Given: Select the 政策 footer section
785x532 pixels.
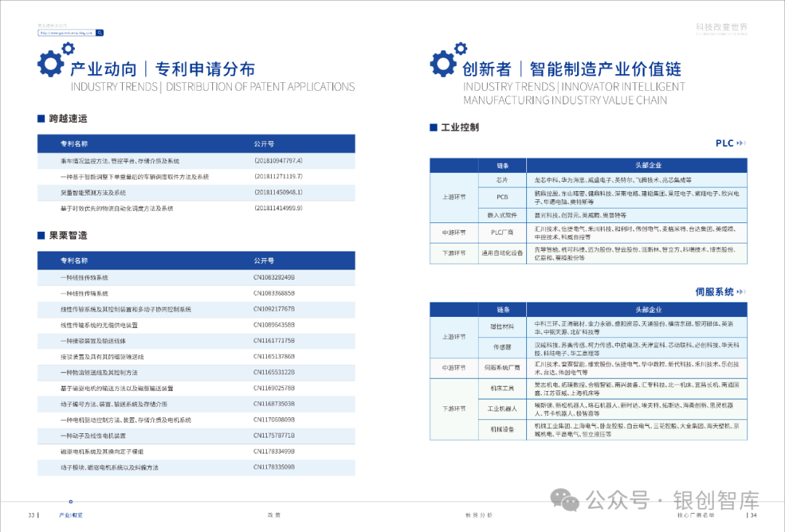Looking at the screenshot, I should pos(274,515).
